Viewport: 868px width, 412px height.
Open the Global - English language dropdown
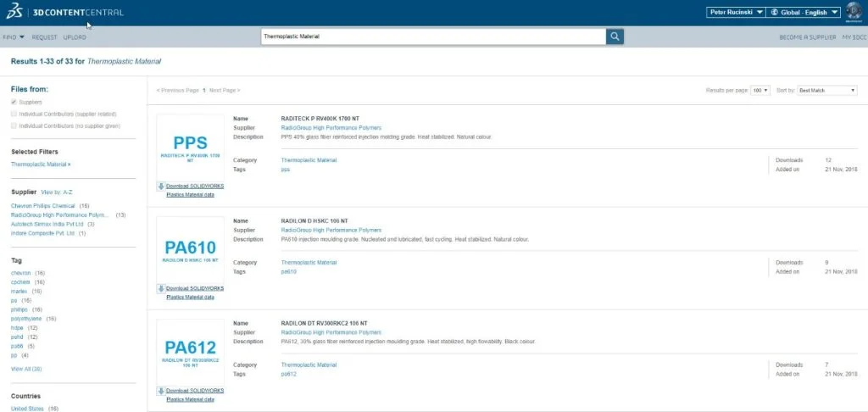(804, 12)
